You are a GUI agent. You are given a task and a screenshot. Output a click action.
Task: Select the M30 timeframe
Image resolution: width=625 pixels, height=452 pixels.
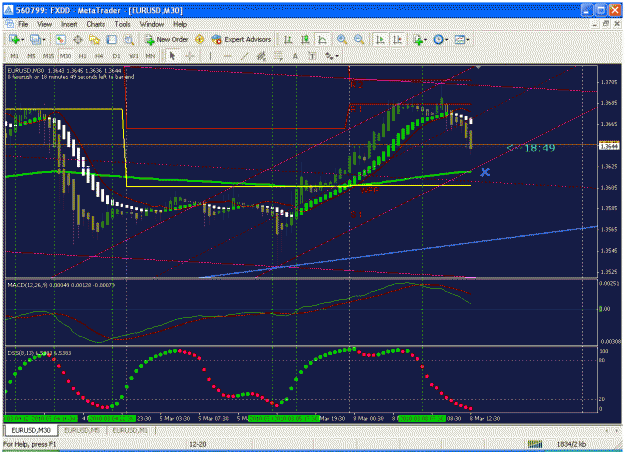pyautogui.click(x=65, y=56)
